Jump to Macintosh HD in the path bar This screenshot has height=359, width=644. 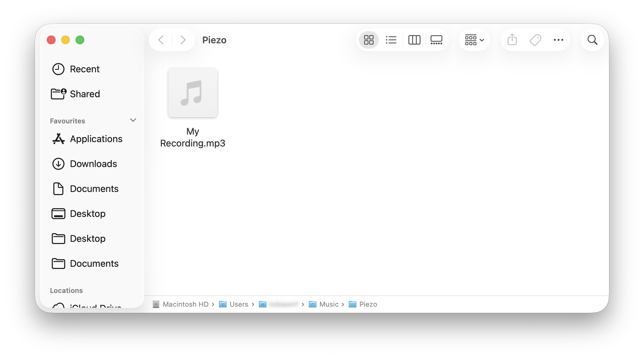pyautogui.click(x=181, y=304)
